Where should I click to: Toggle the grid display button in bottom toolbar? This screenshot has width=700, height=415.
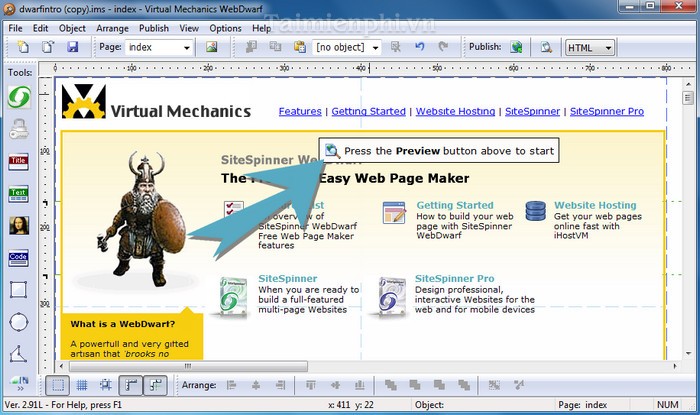tap(82, 385)
